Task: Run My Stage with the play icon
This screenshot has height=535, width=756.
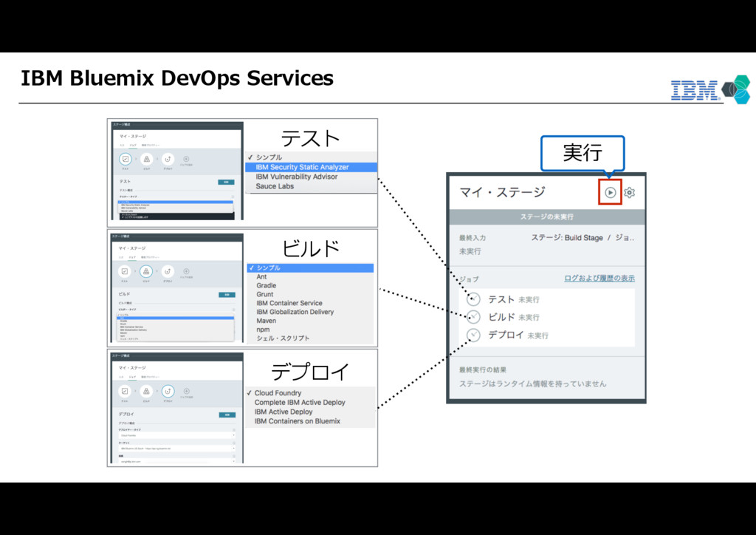Action: (610, 192)
